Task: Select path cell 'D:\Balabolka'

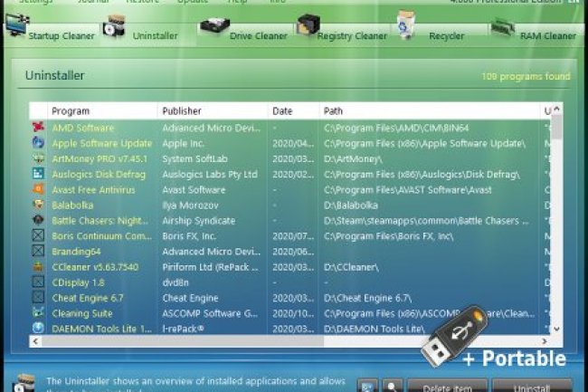Action: pyautogui.click(x=351, y=206)
